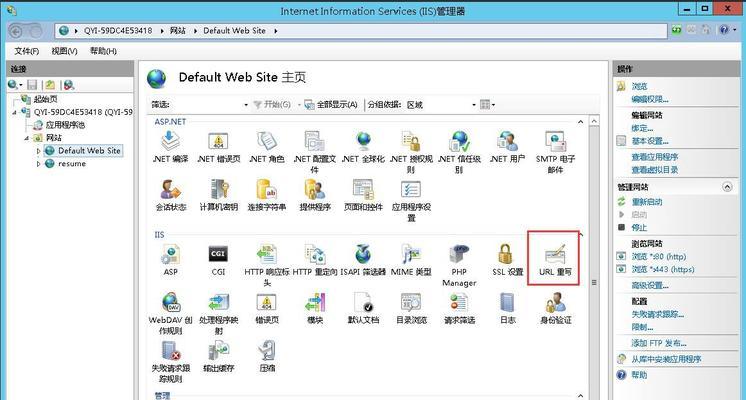Open the help icon in address bar
Image resolution: width=746 pixels, height=400 pixels.
coord(724,30)
